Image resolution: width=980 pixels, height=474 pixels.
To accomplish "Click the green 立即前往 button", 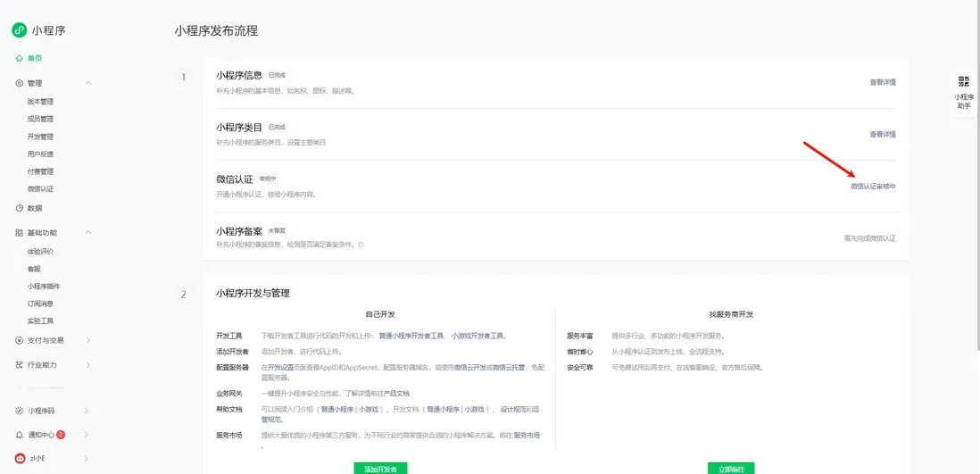I will 731,469.
